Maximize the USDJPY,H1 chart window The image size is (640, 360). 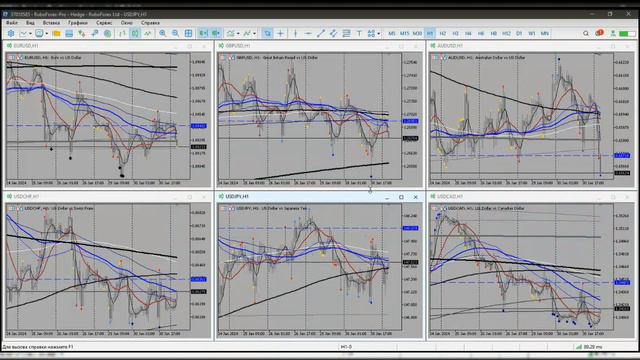pyautogui.click(x=401, y=197)
